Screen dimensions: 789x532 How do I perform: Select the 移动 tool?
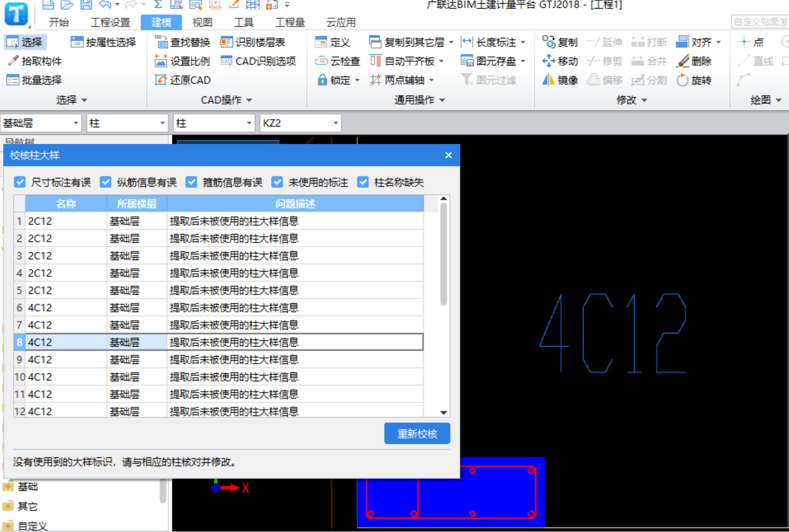click(560, 61)
